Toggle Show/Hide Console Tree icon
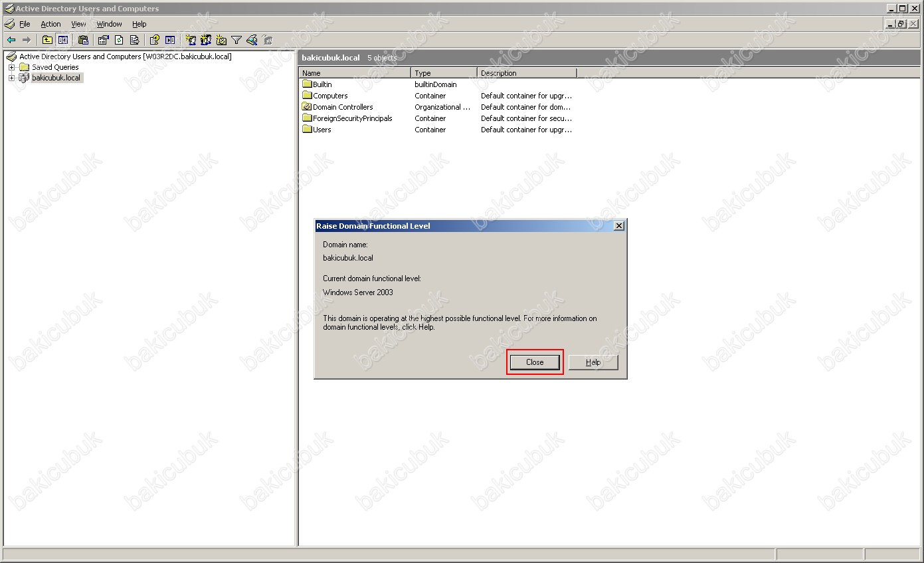 [62, 40]
